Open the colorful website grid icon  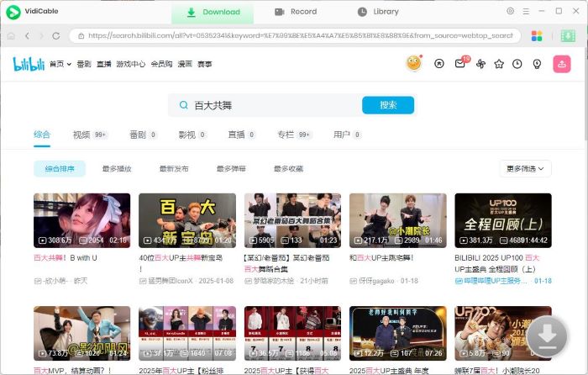click(x=537, y=36)
